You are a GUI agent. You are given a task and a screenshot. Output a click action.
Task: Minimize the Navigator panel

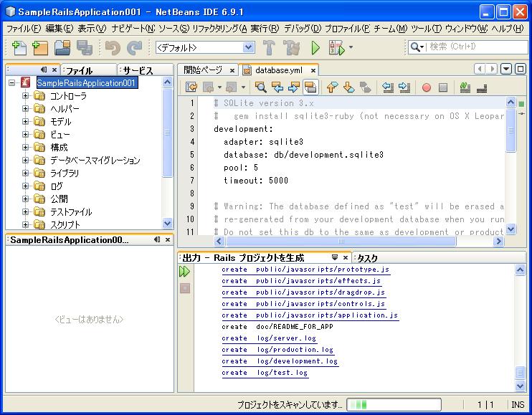coord(157,239)
